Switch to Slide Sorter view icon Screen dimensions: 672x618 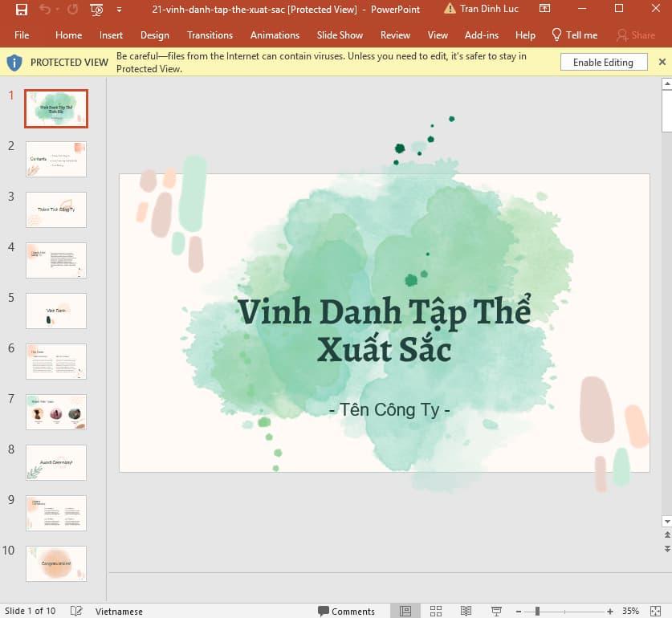(435, 610)
